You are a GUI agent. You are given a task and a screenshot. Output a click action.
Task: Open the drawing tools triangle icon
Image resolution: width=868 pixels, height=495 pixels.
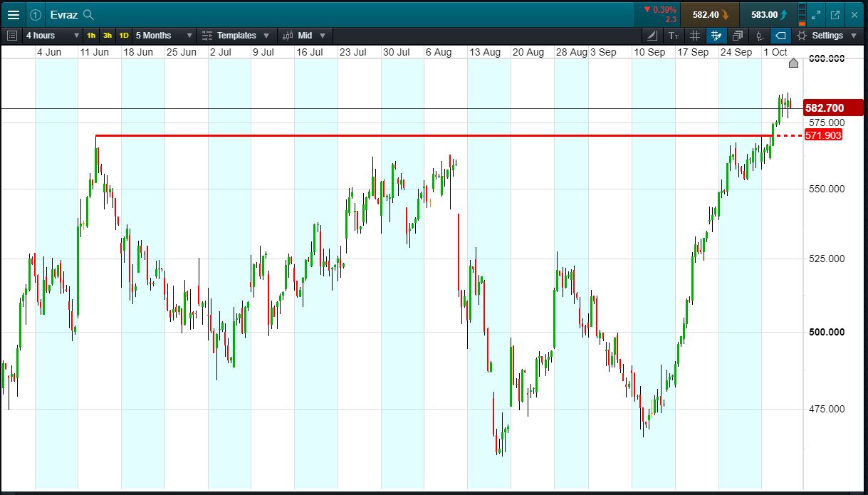[653, 35]
